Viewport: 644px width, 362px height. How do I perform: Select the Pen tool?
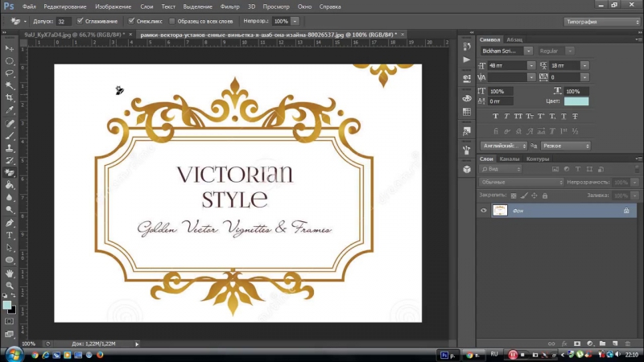click(x=10, y=223)
